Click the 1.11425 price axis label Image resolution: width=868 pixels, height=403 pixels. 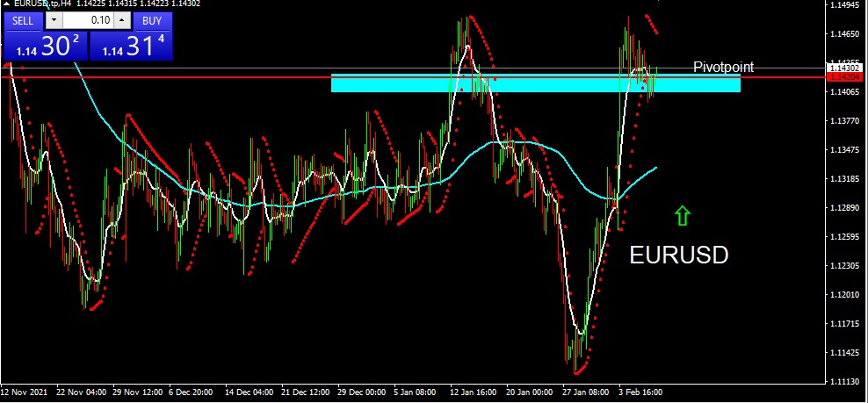point(845,353)
